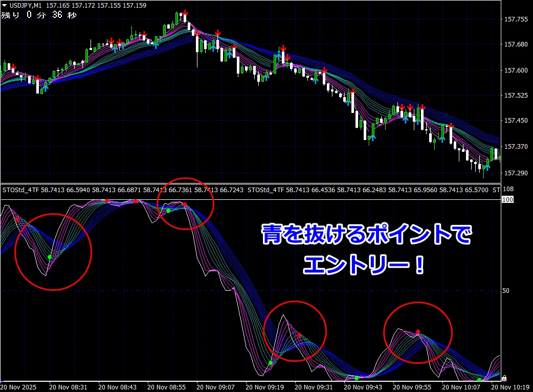Click the 20 Nov 09:55 time label
Image resolution: width=533 pixels, height=392 pixels.
412,387
